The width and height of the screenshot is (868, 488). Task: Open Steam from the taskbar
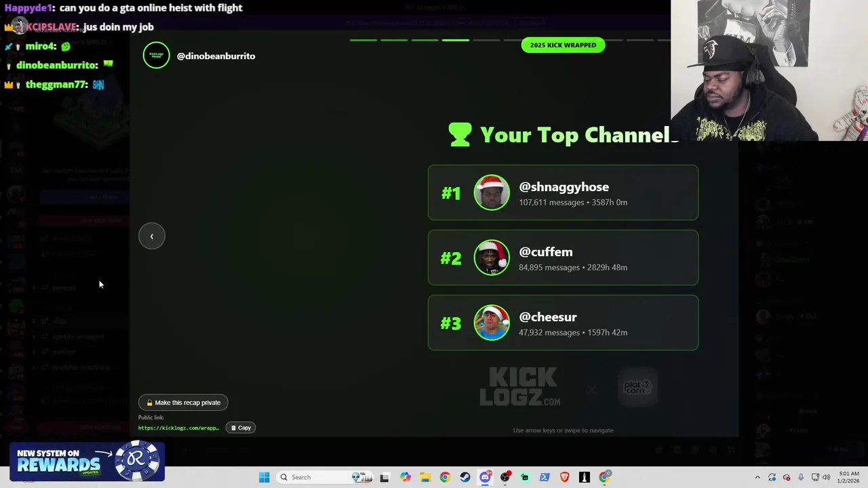point(465,477)
